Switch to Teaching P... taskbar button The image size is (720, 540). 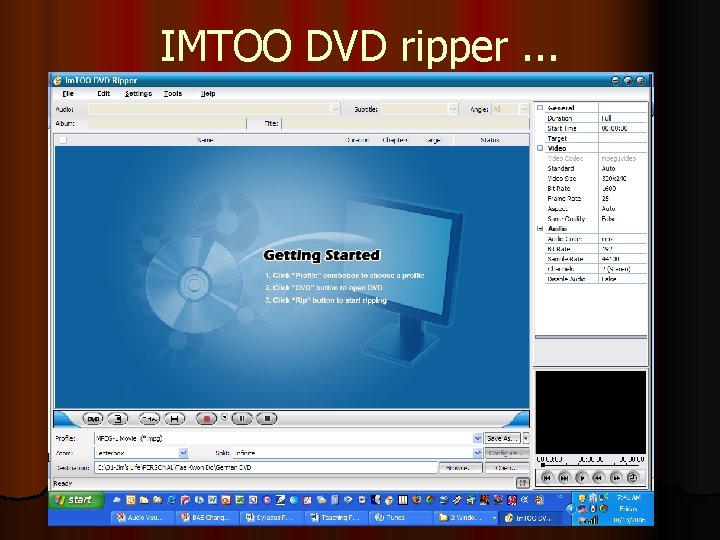337,518
